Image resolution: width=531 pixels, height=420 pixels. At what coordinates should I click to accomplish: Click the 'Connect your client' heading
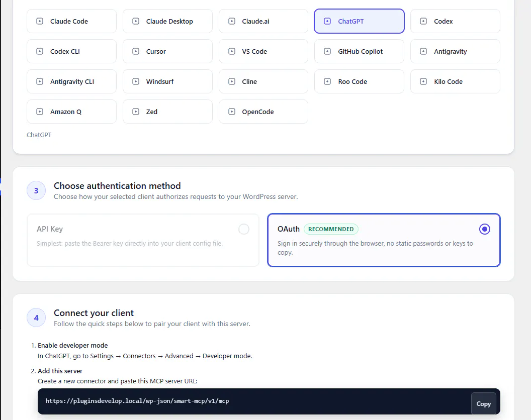(x=94, y=313)
